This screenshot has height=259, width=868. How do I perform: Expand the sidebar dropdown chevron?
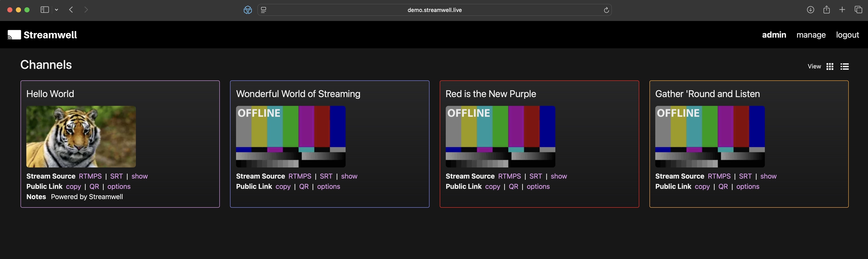(57, 10)
